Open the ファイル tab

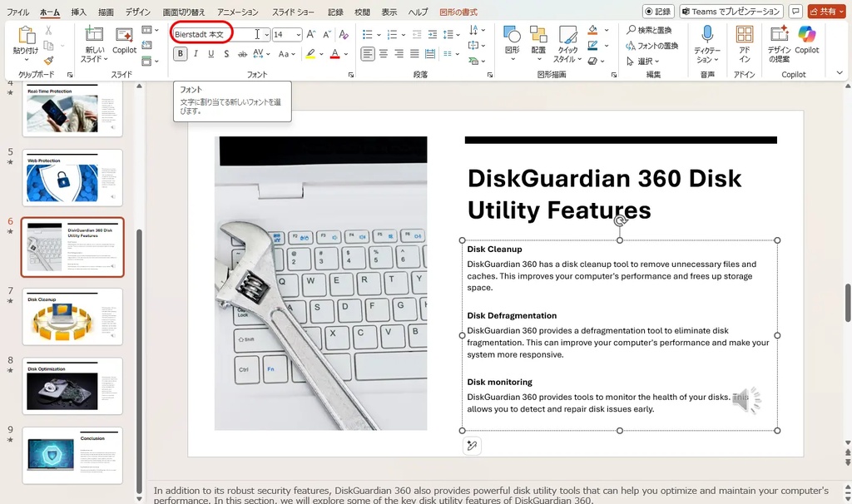(18, 12)
